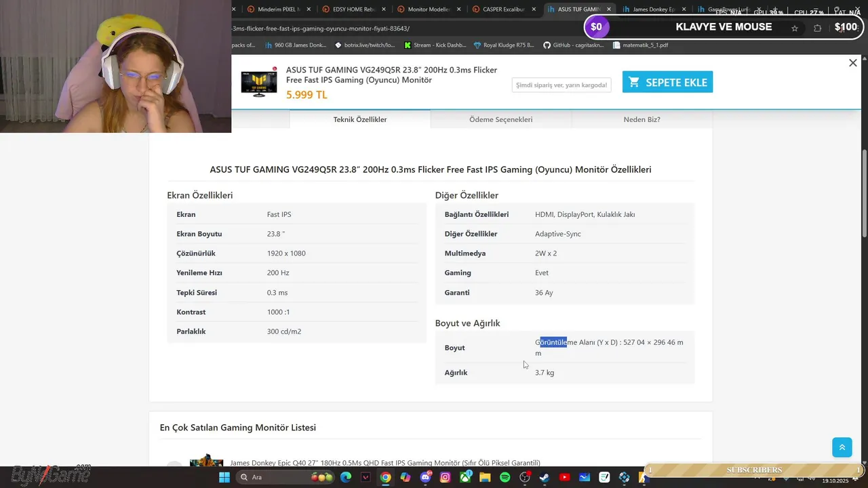
Task: Open the browser extensions puzzle icon
Action: tap(817, 28)
